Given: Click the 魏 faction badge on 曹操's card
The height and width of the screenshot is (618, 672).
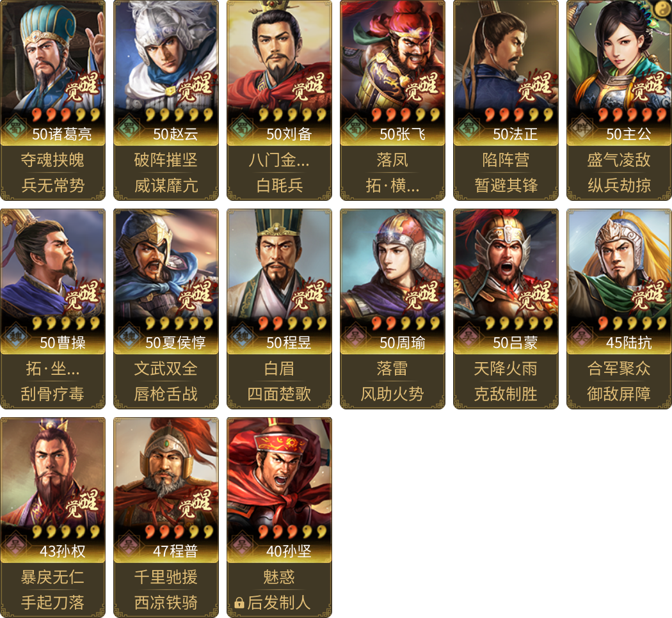Looking at the screenshot, I should coord(15,337).
